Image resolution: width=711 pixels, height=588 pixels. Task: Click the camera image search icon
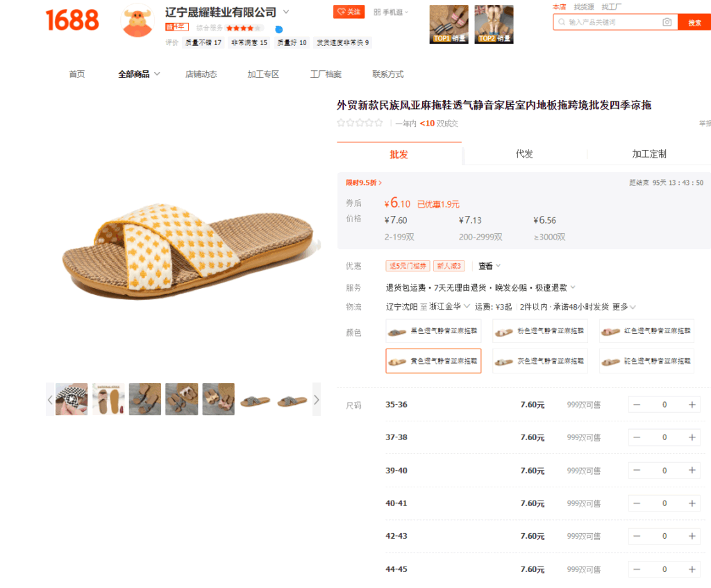point(667,22)
